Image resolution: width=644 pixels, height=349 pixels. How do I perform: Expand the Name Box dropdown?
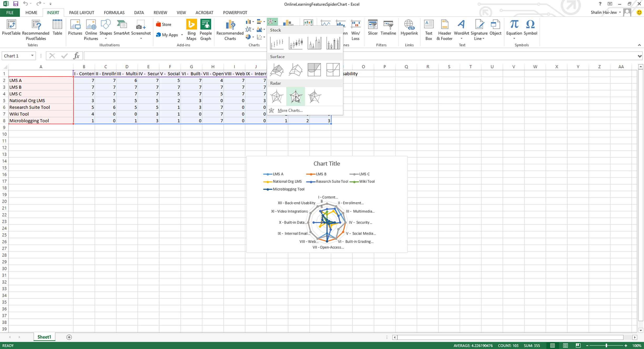(32, 56)
